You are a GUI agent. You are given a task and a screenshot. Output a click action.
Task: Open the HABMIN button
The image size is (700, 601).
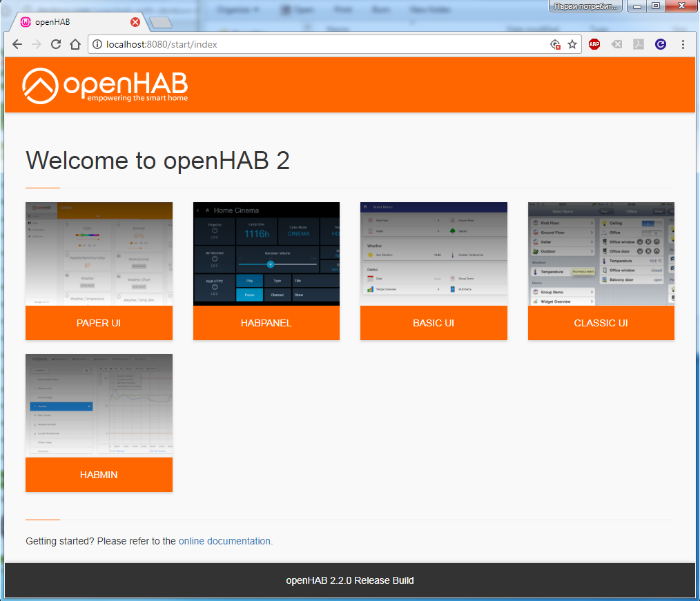tap(99, 475)
